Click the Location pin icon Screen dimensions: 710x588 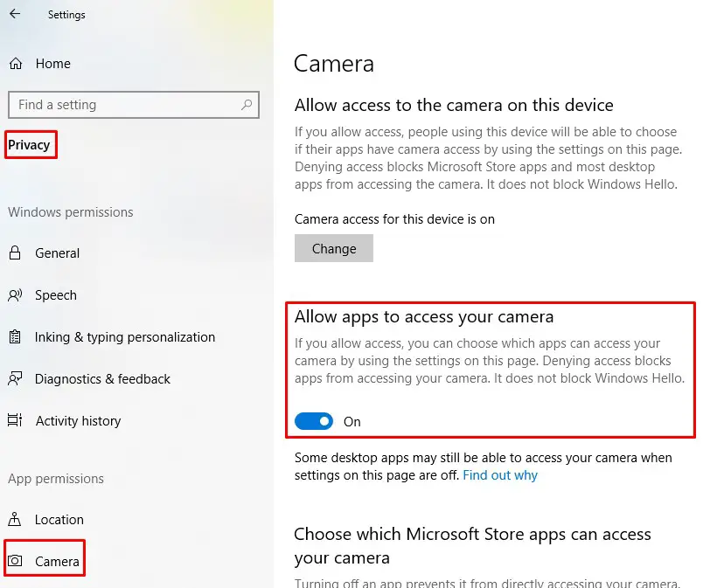point(15,519)
